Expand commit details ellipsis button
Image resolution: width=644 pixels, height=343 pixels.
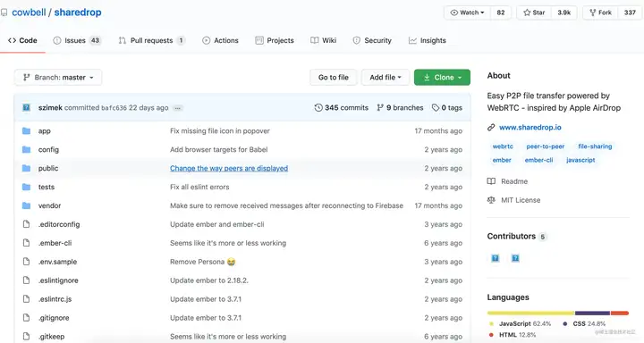click(177, 108)
